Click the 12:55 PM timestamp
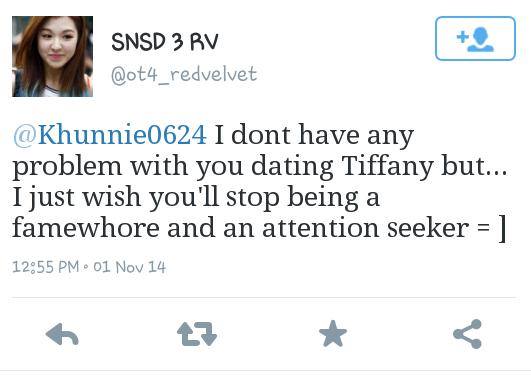 click(x=46, y=267)
